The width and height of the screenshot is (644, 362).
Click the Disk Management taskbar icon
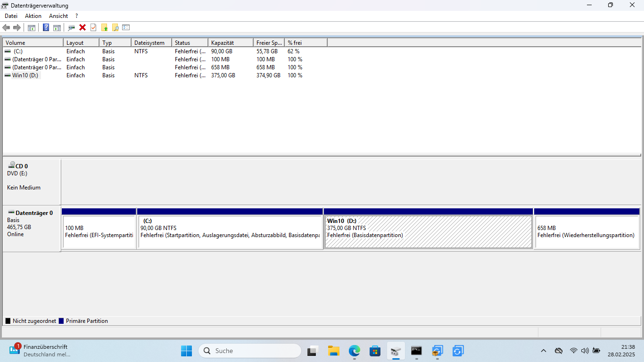click(x=396, y=351)
